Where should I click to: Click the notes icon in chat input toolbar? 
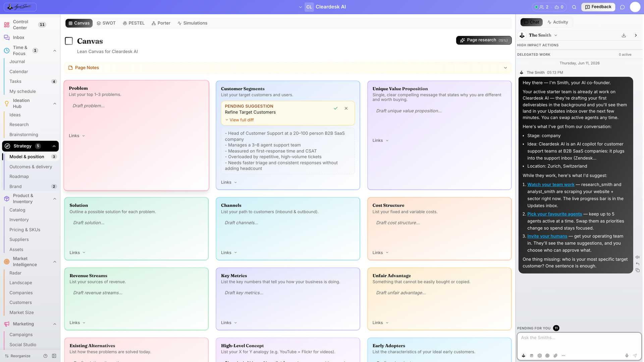[532, 356]
